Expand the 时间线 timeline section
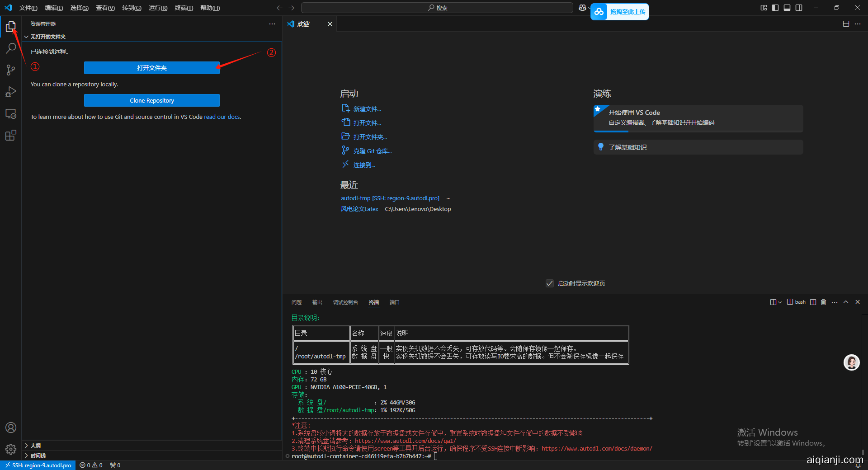 38,456
